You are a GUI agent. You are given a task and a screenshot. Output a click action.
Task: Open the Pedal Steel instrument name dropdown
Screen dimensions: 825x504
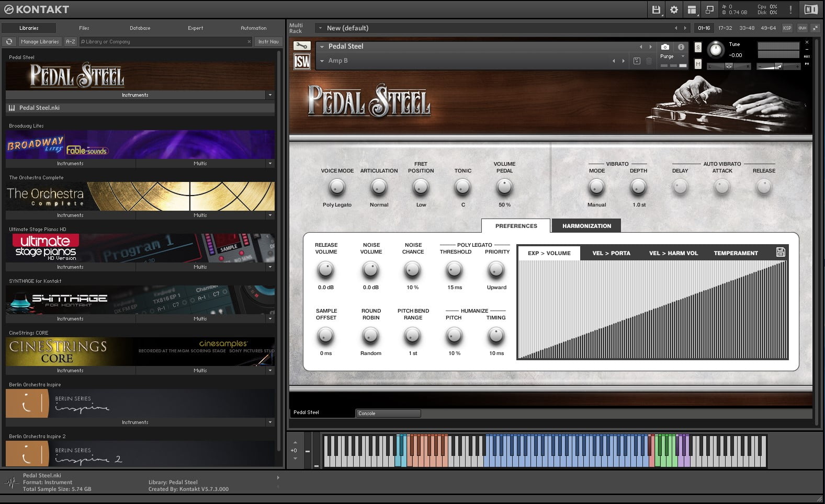pos(322,47)
